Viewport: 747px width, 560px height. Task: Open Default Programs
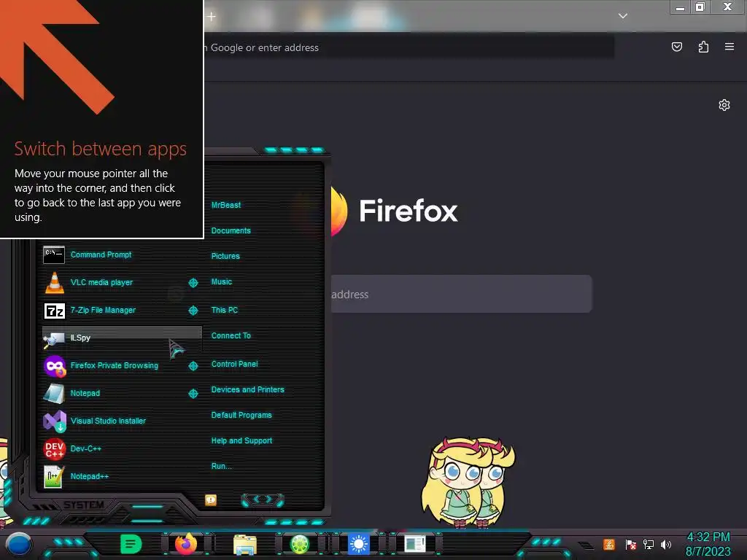(x=241, y=415)
